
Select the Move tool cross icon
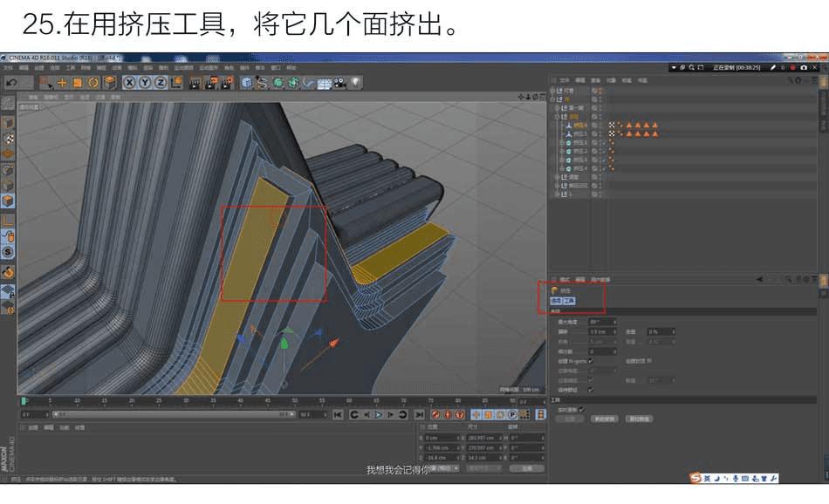(62, 83)
